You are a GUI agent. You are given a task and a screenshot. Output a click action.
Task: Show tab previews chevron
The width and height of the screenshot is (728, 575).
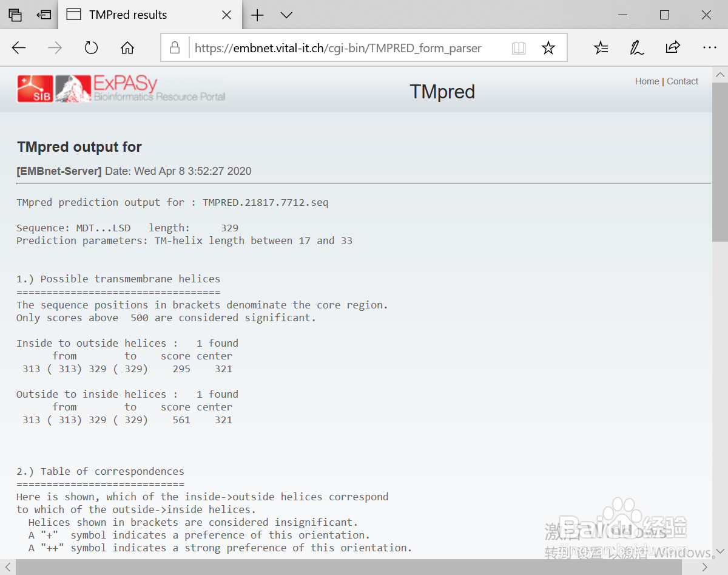[286, 15]
